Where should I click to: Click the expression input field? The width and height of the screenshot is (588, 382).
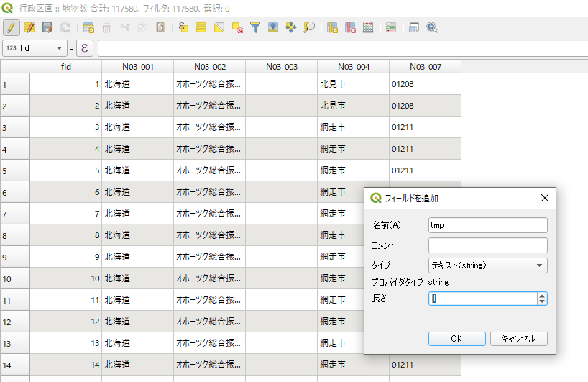[x=343, y=48]
